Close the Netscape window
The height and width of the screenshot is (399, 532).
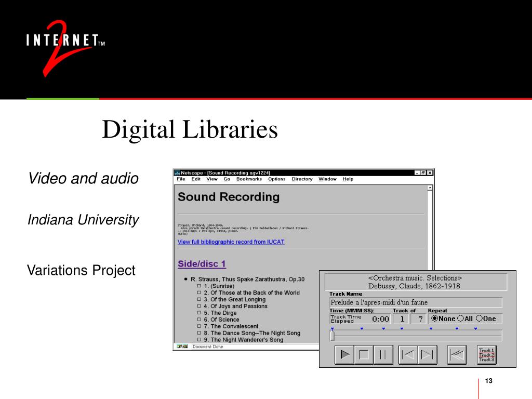point(430,173)
